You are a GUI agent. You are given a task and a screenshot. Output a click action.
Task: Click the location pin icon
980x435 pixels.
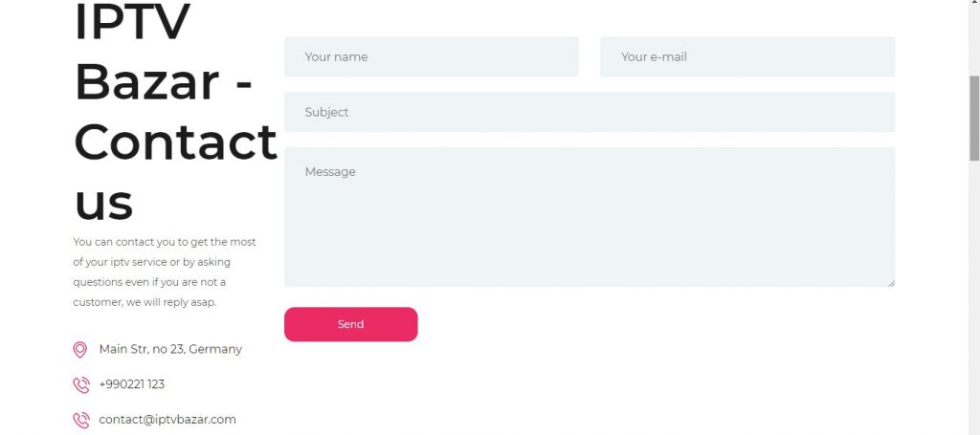pyautogui.click(x=80, y=350)
